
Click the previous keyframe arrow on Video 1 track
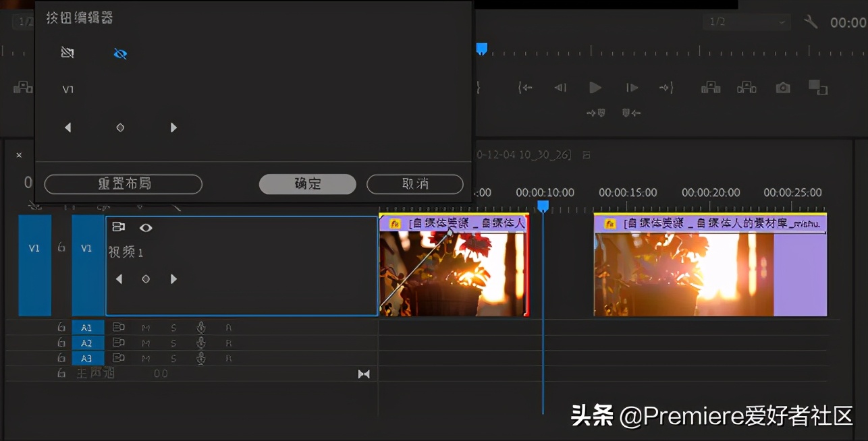[119, 278]
